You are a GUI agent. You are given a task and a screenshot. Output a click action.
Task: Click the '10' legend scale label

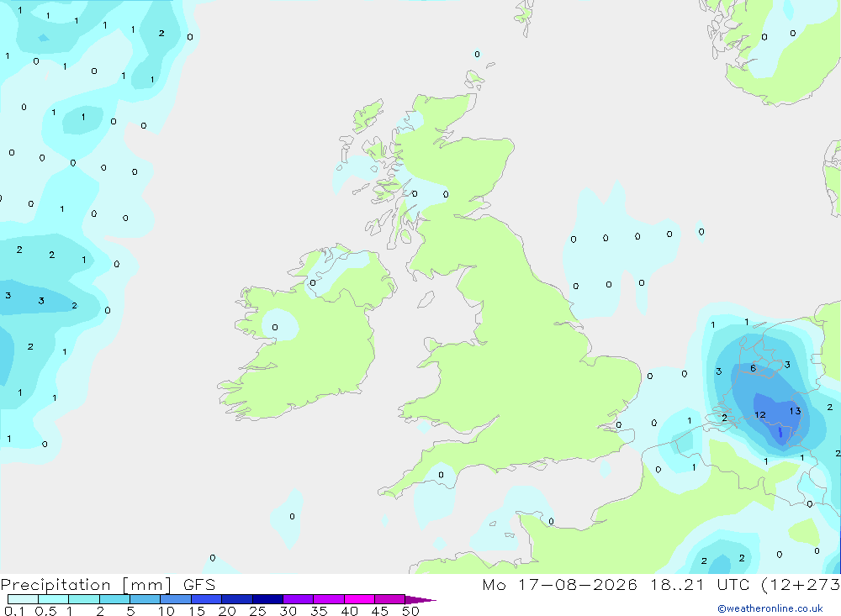[x=167, y=611]
